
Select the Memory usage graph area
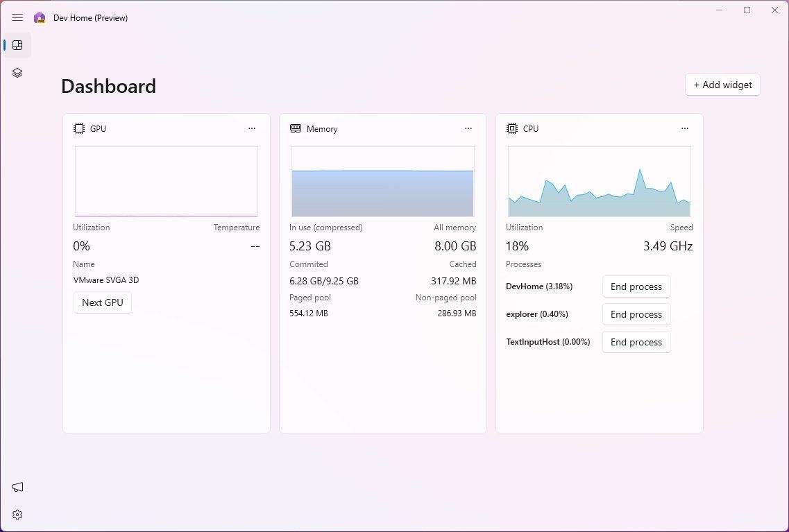pos(383,181)
